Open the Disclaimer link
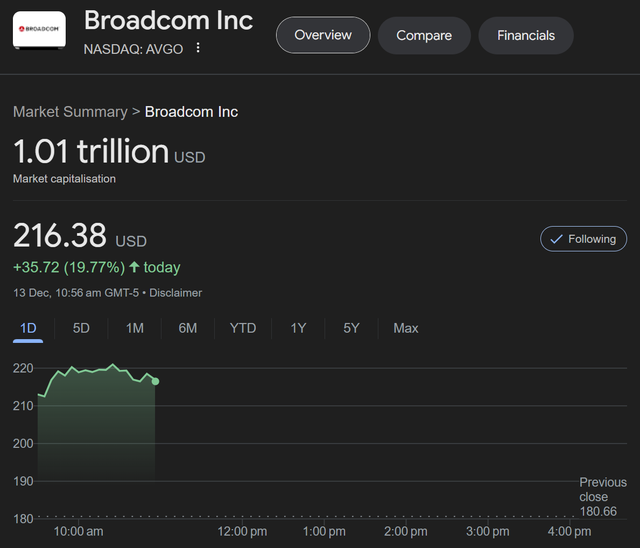Viewport: 640px width, 548px height. pyautogui.click(x=175, y=293)
